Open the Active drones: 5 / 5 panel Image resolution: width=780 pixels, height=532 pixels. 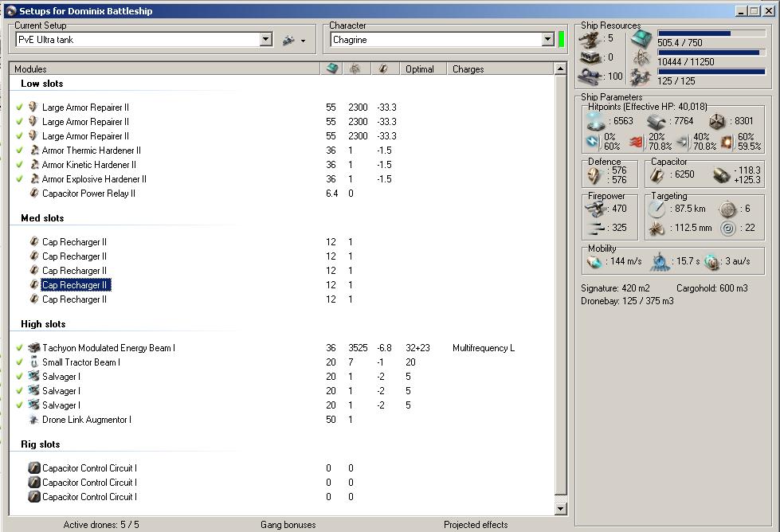101,525
